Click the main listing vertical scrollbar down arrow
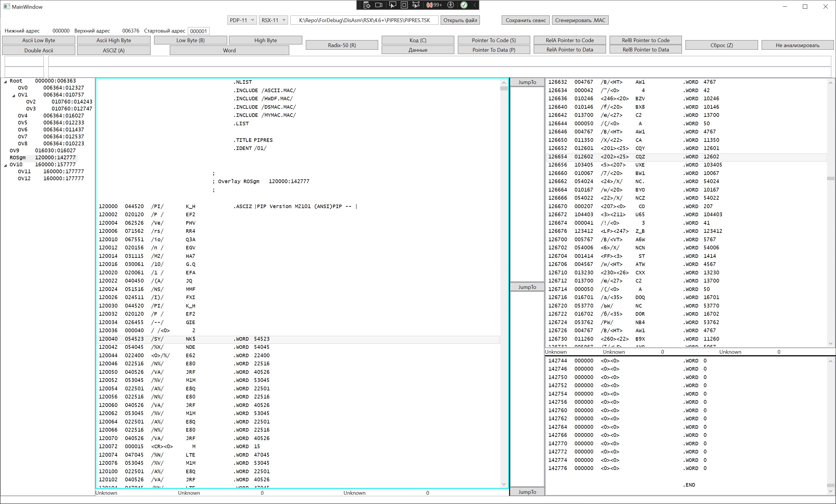 tap(503, 484)
